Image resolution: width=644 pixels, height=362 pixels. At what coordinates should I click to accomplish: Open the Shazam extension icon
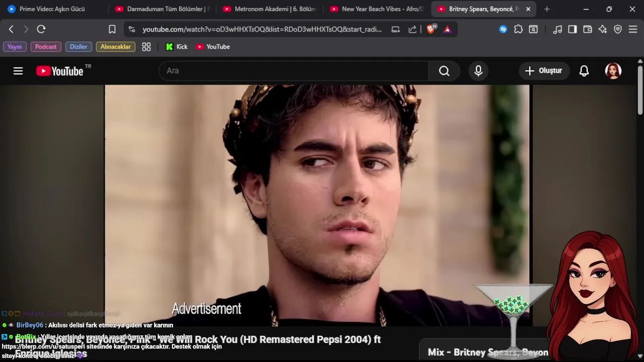pos(503,29)
